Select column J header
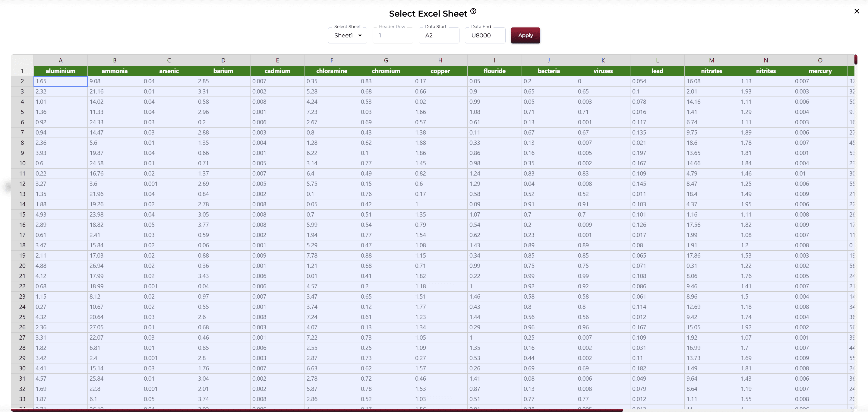The image size is (868, 412). coord(549,60)
